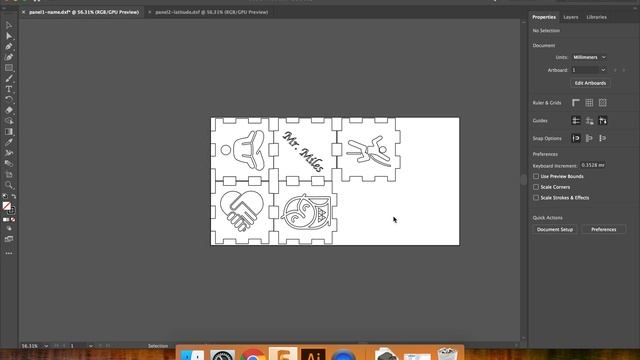Switch to the Libraries tab
640x360 pixels.
(596, 17)
